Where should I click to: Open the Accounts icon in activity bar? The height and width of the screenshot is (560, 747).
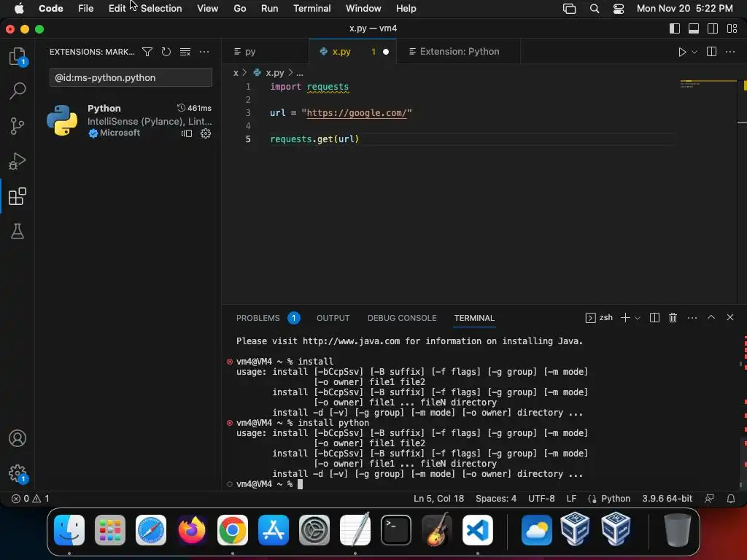pyautogui.click(x=18, y=438)
